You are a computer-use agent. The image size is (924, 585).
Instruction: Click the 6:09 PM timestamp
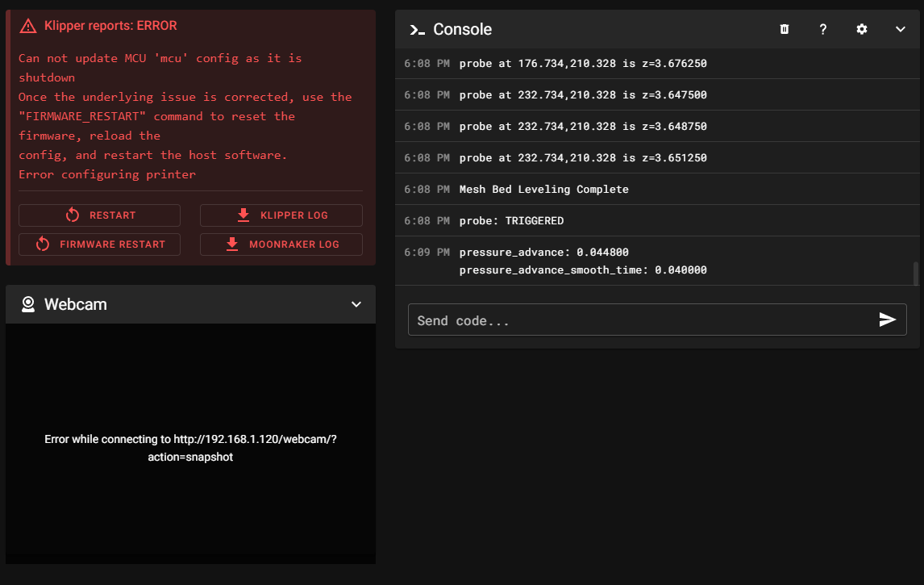427,252
